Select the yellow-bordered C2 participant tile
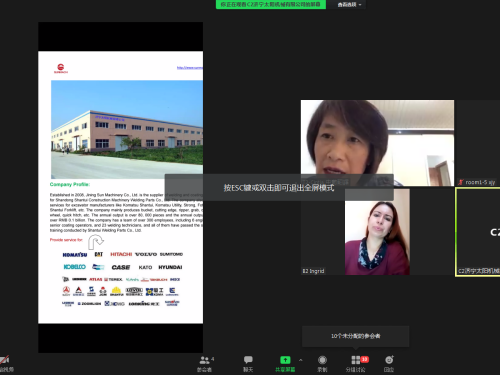 click(x=478, y=232)
